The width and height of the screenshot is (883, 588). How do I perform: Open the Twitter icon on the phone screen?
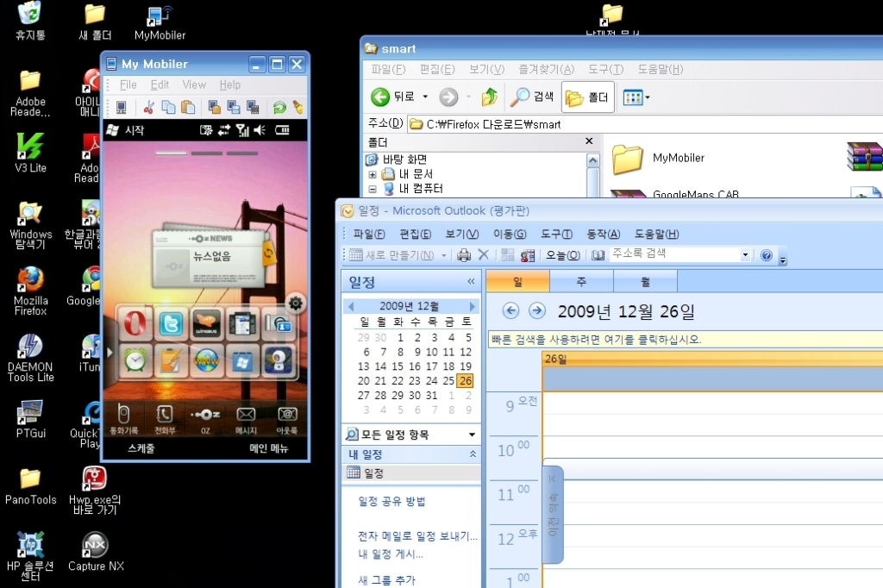tap(171, 324)
